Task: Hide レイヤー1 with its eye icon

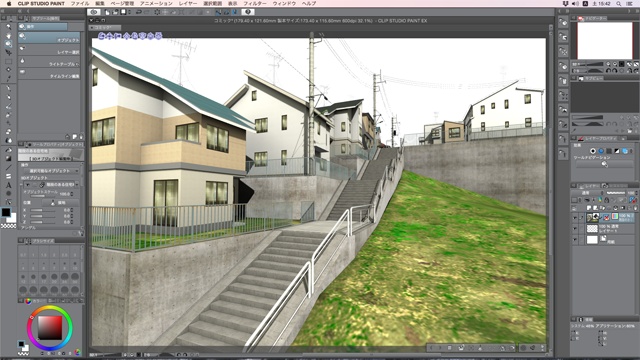Action: [575, 229]
